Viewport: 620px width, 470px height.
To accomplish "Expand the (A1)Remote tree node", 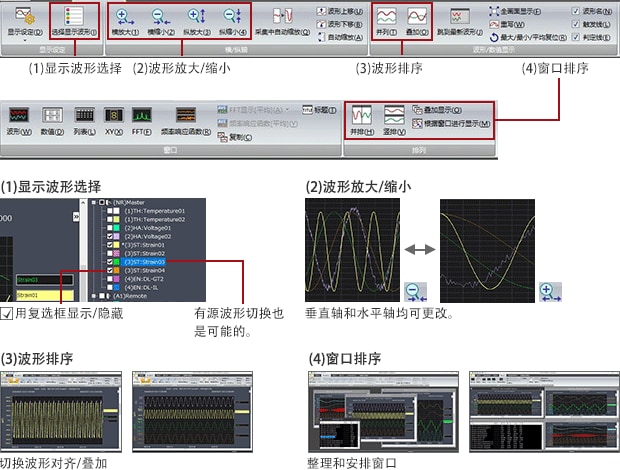I will [x=93, y=296].
